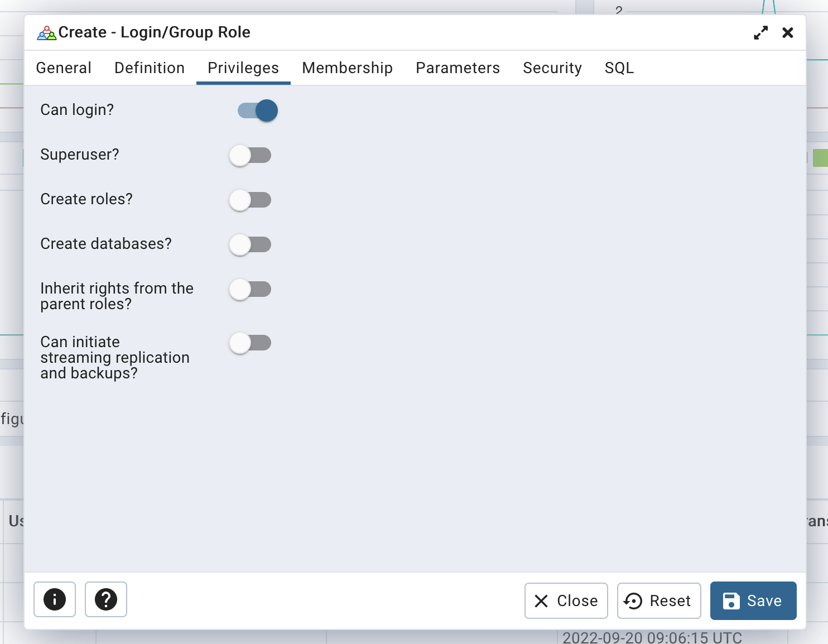The image size is (828, 644).
Task: Click the Close button in footer
Action: point(566,601)
